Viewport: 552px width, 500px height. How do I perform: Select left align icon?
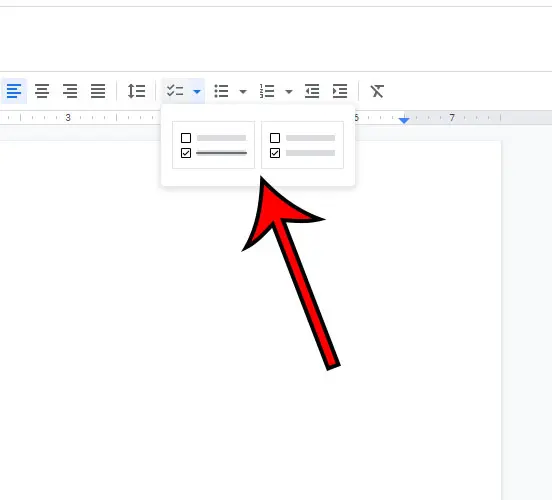pos(14,91)
